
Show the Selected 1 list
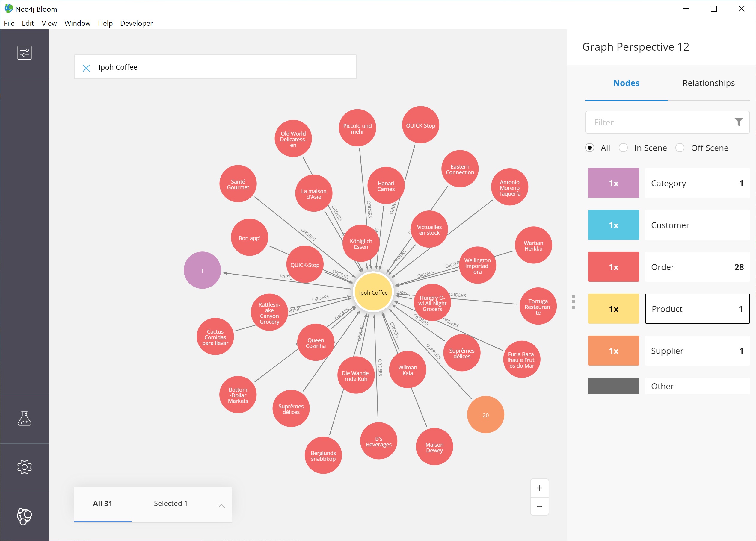click(170, 503)
